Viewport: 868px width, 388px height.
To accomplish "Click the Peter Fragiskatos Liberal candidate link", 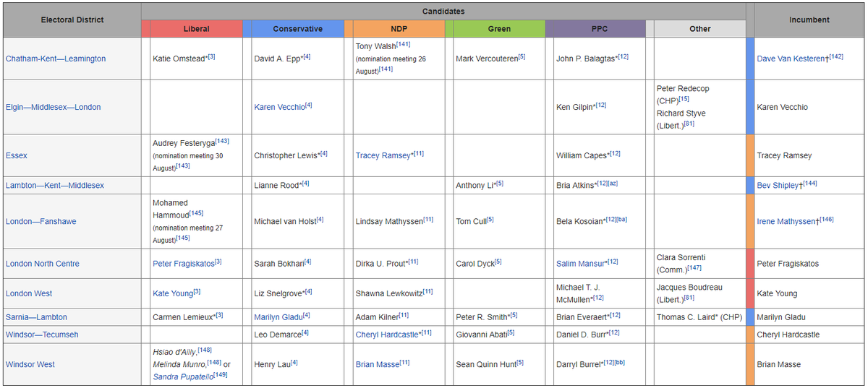I will point(184,264).
